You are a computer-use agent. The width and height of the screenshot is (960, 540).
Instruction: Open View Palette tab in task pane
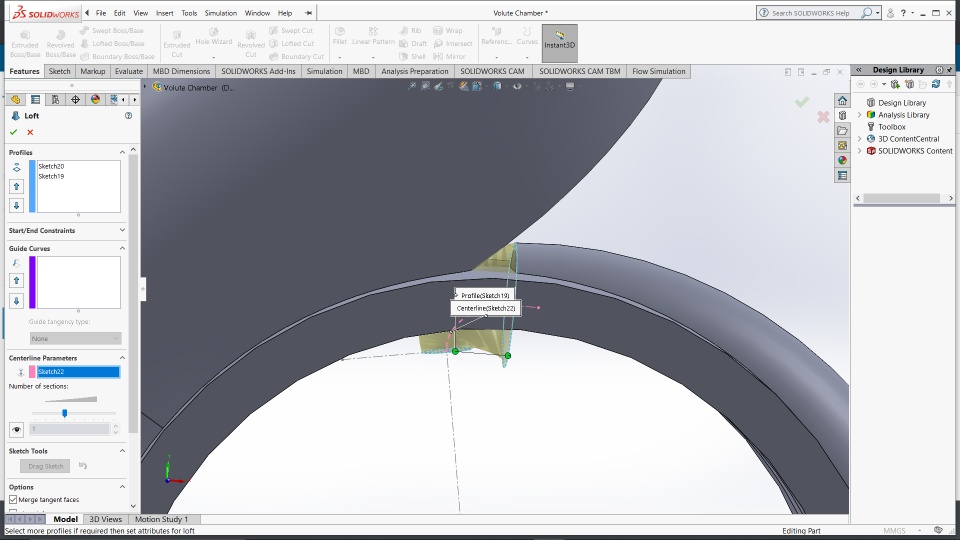pyautogui.click(x=842, y=145)
